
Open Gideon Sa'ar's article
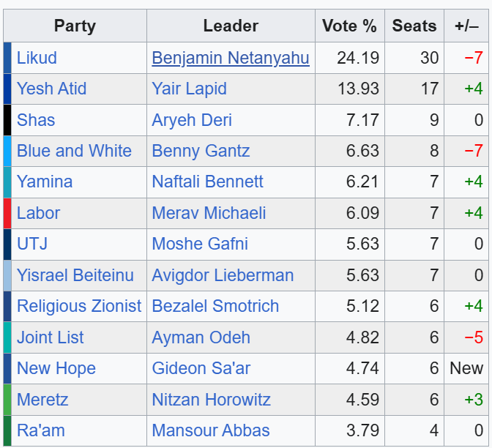pos(201,368)
